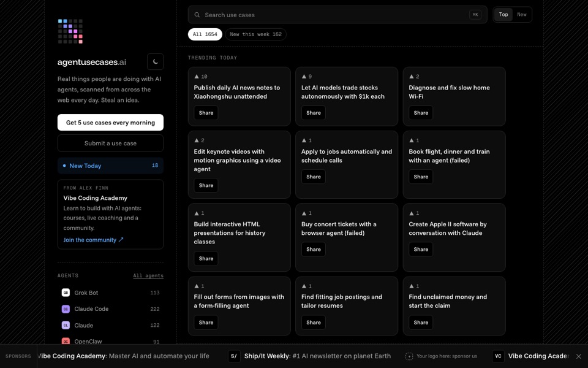This screenshot has height=368, width=588.
Task: Select Grok Bot in agents list
Action: 110,293
